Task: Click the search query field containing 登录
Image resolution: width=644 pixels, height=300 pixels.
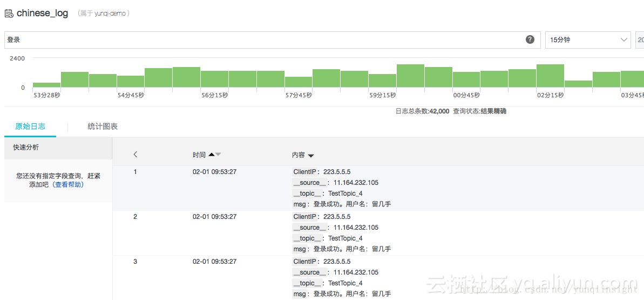Action: [272, 40]
